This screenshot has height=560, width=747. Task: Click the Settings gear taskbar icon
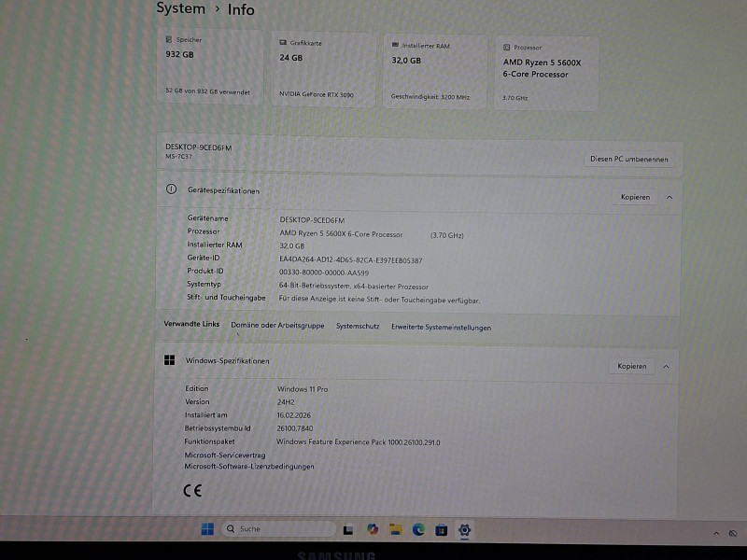464,529
